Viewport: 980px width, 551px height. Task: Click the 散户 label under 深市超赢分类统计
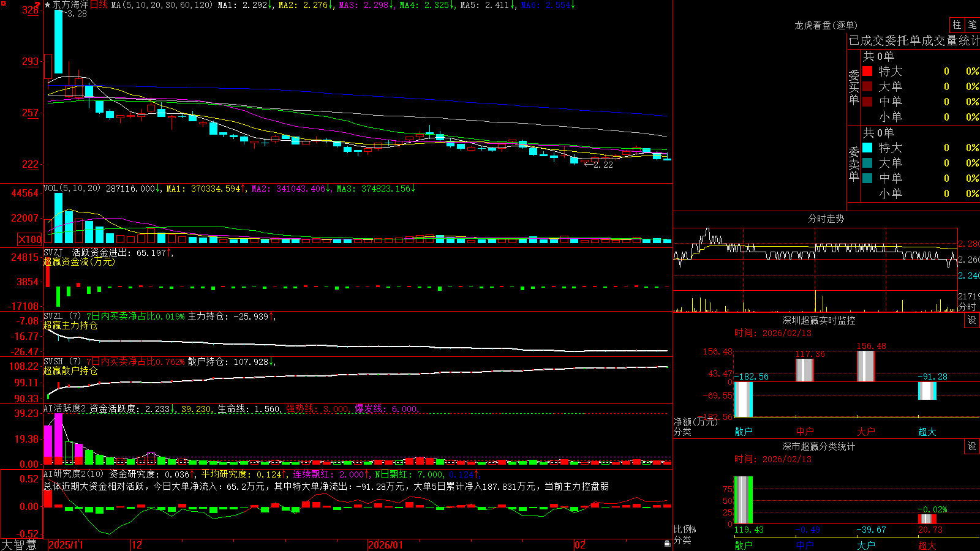pos(744,545)
